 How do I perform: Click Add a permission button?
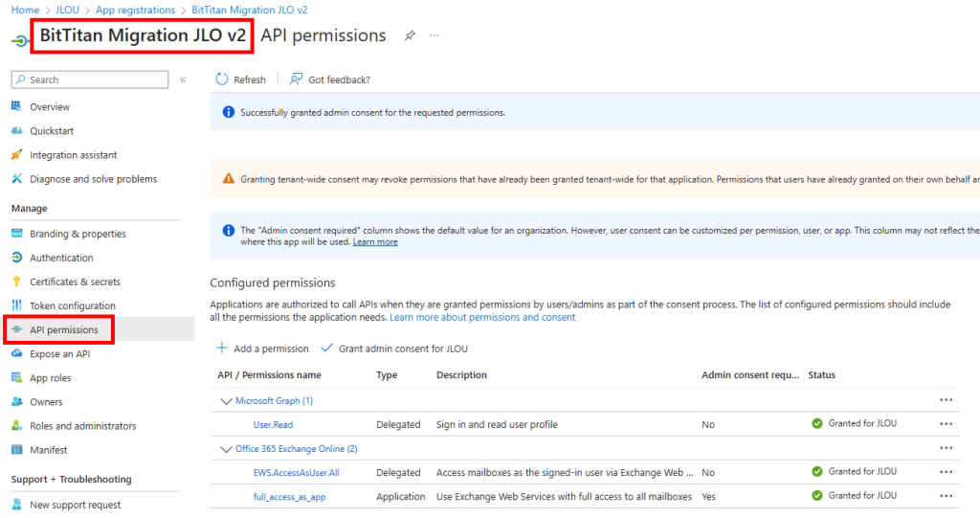[x=262, y=349]
